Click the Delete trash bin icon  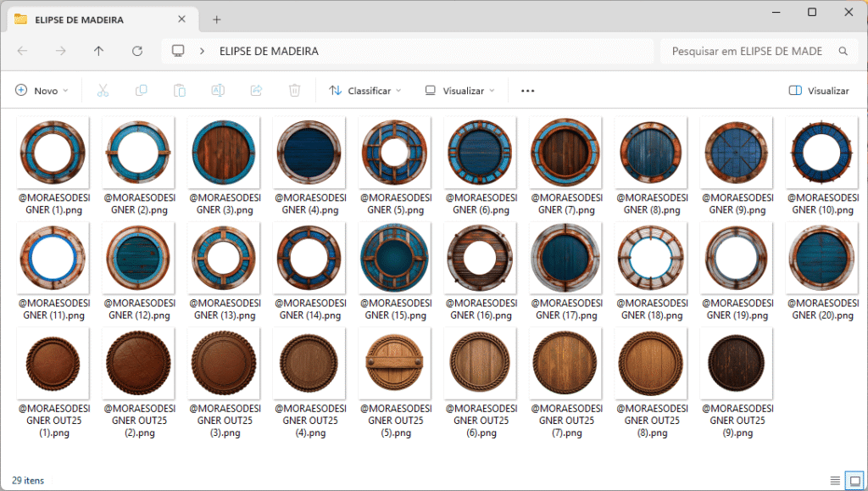[294, 90]
